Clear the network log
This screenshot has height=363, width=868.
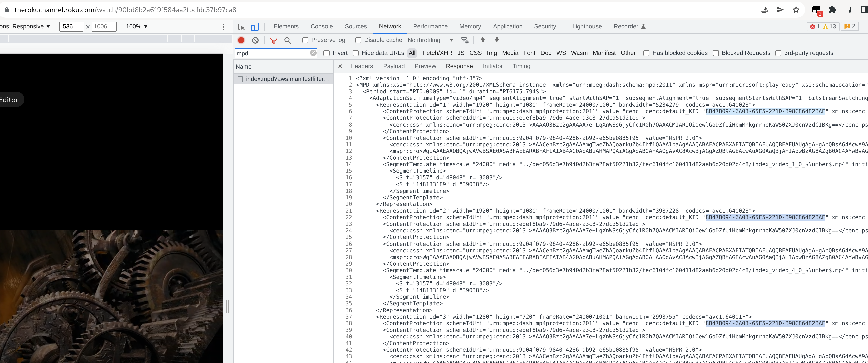(x=255, y=40)
